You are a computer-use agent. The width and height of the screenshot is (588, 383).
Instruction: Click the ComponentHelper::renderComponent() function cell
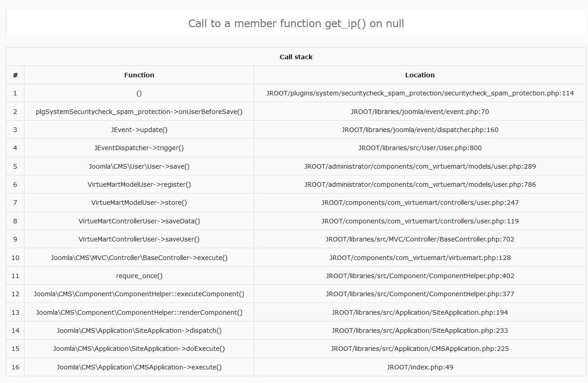click(x=139, y=312)
